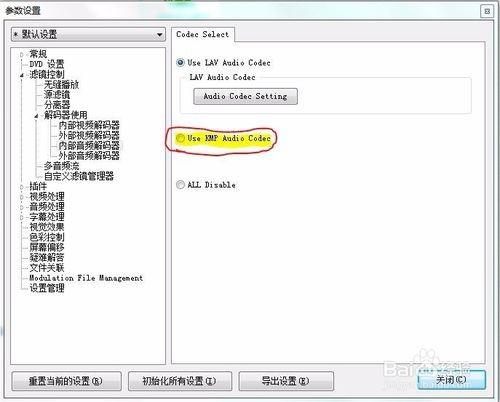The image size is (500, 402).
Task: Expand the 视频处理 tree node
Action: 22,197
